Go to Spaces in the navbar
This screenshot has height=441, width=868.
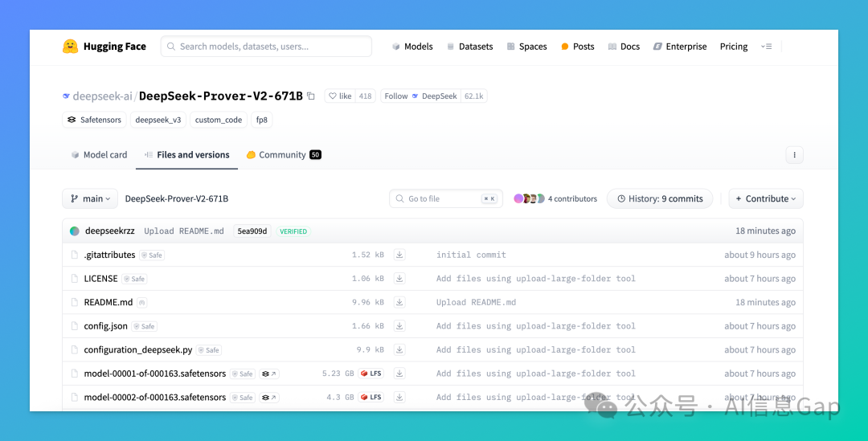click(527, 47)
